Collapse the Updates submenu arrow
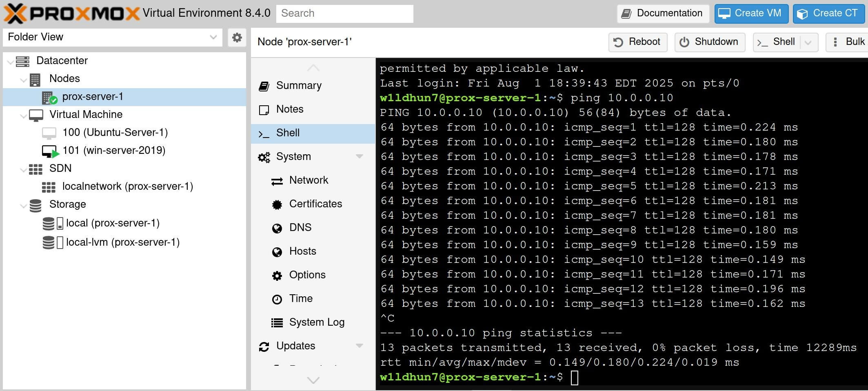The height and width of the screenshot is (391, 868). 360,346
